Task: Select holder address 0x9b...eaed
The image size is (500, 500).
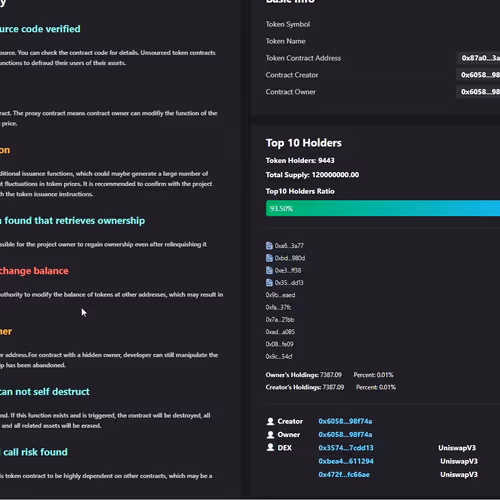Action: (280, 295)
